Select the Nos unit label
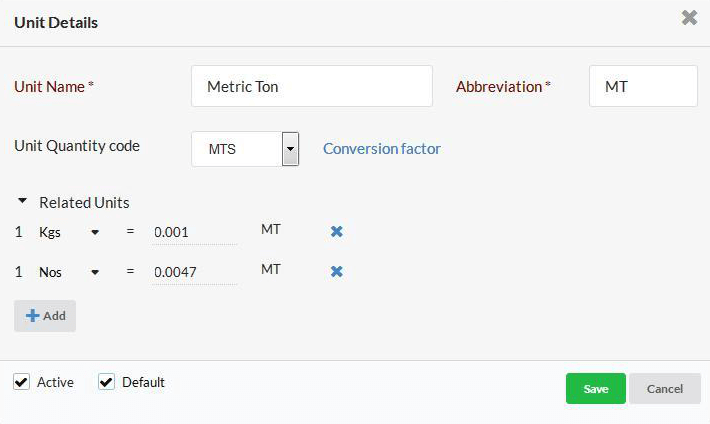Image resolution: width=710 pixels, height=424 pixels. point(50,272)
